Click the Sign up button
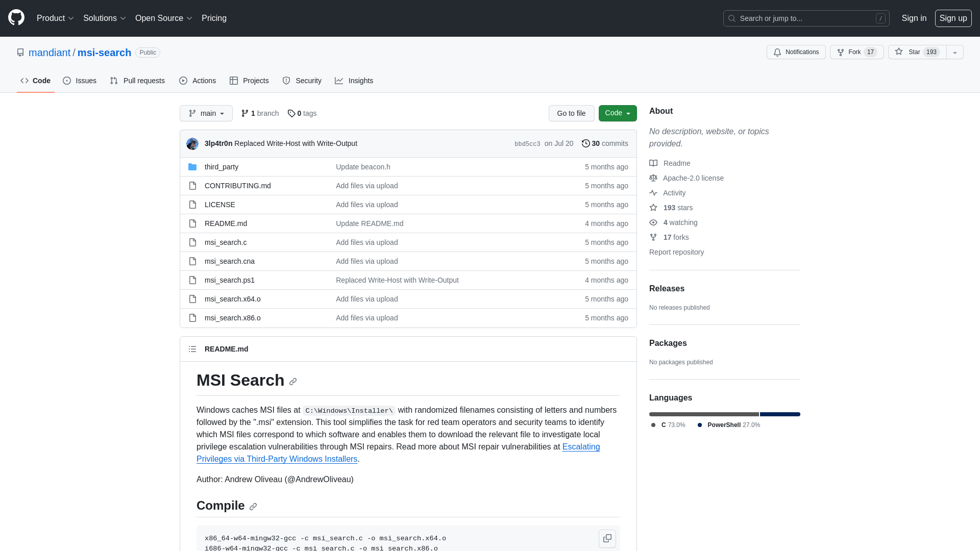 (x=953, y=18)
